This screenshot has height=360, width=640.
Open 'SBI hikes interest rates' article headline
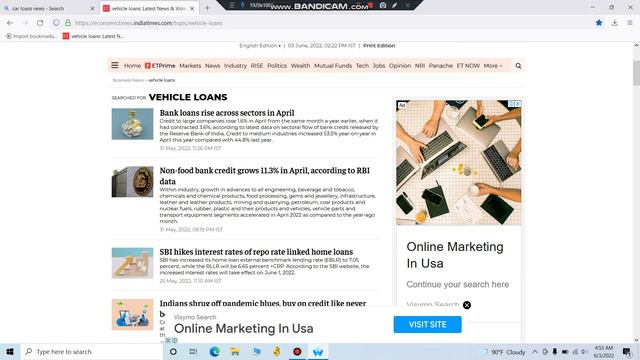click(256, 252)
